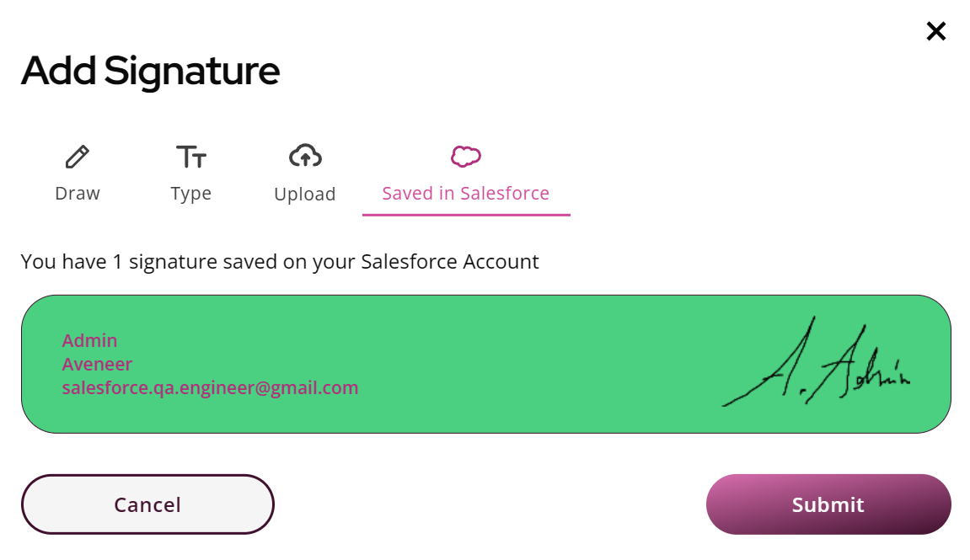Click the Admin name on signature card

(89, 340)
